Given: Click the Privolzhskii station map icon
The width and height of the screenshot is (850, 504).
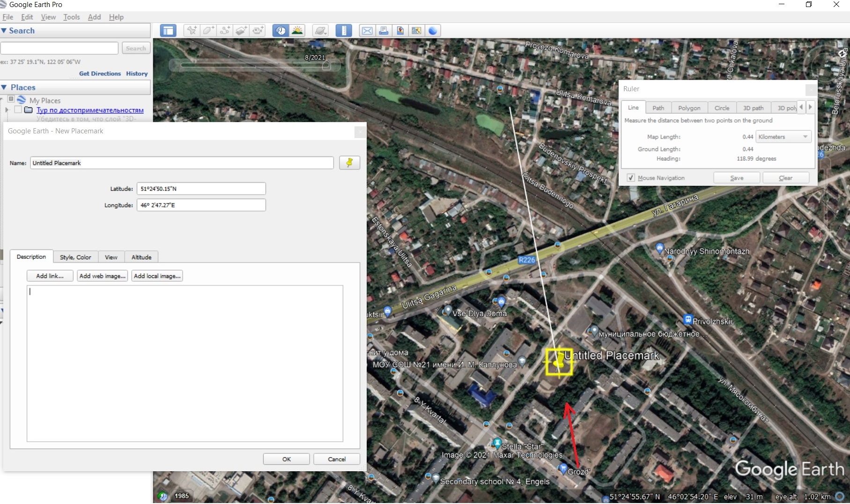Looking at the screenshot, I should point(687,320).
